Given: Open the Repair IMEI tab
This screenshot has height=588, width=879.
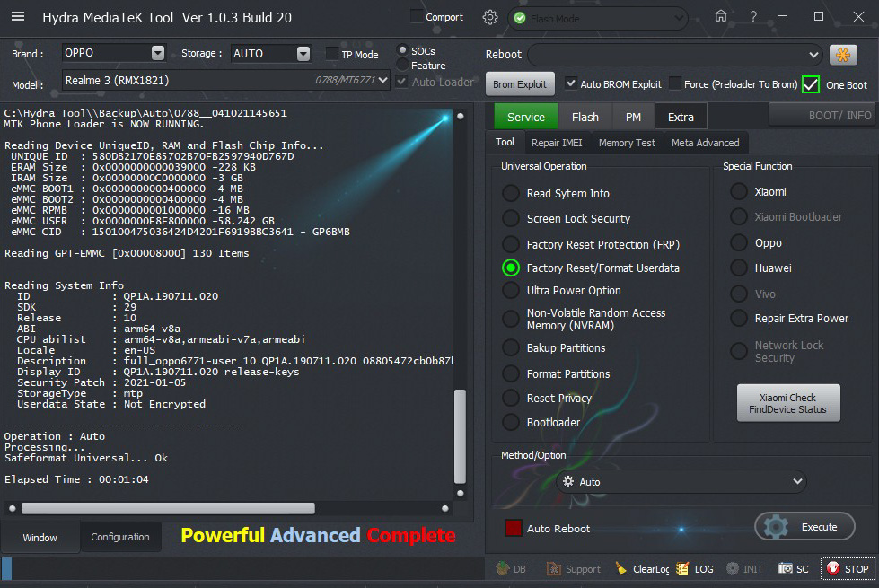Looking at the screenshot, I should (x=557, y=143).
